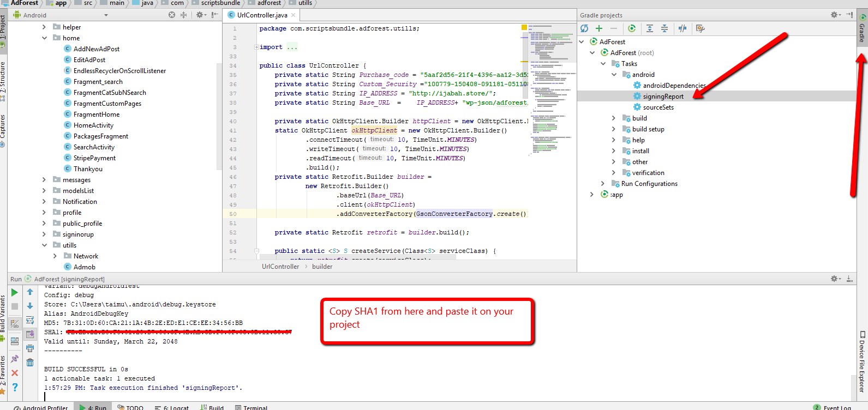Select androidDependencies Gradle task
868x410 pixels.
pyautogui.click(x=669, y=86)
